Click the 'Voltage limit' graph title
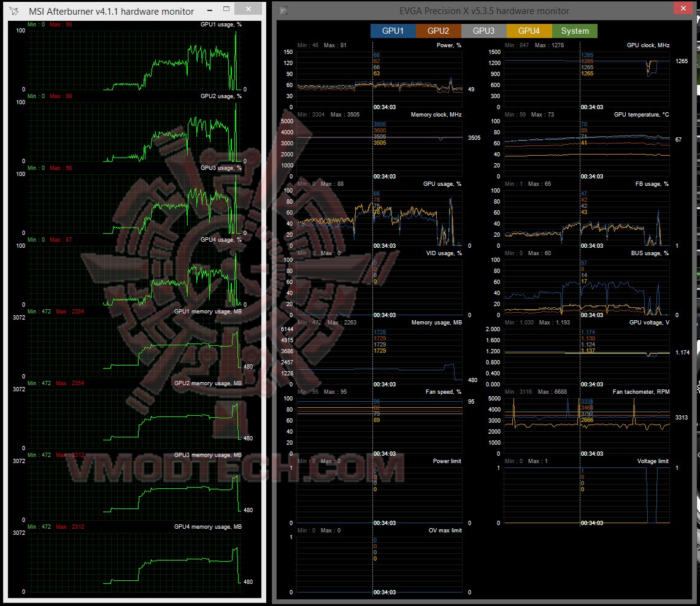This screenshot has width=700, height=606. (653, 461)
